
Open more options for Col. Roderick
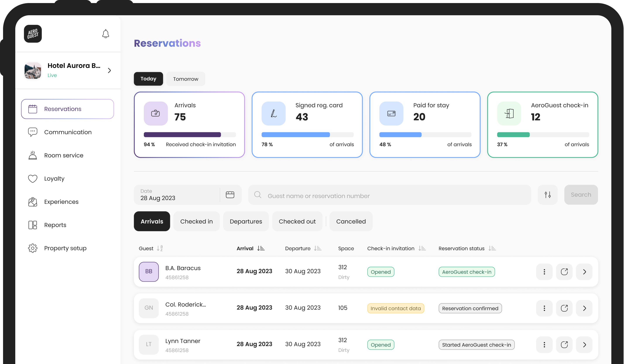pyautogui.click(x=544, y=308)
